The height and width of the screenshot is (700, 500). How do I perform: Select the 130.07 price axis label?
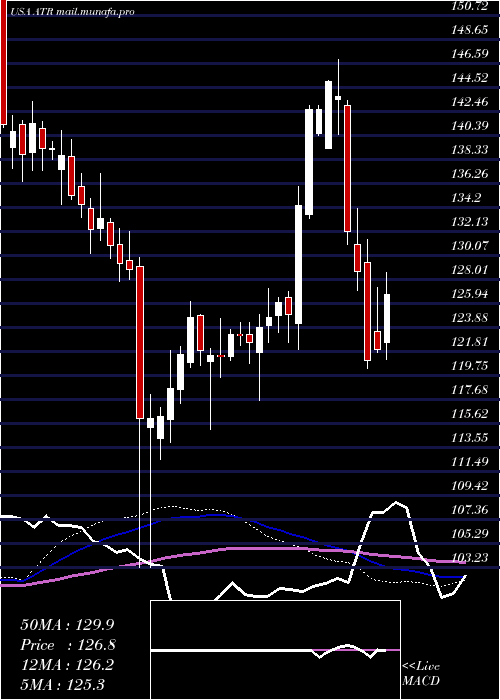(x=470, y=246)
